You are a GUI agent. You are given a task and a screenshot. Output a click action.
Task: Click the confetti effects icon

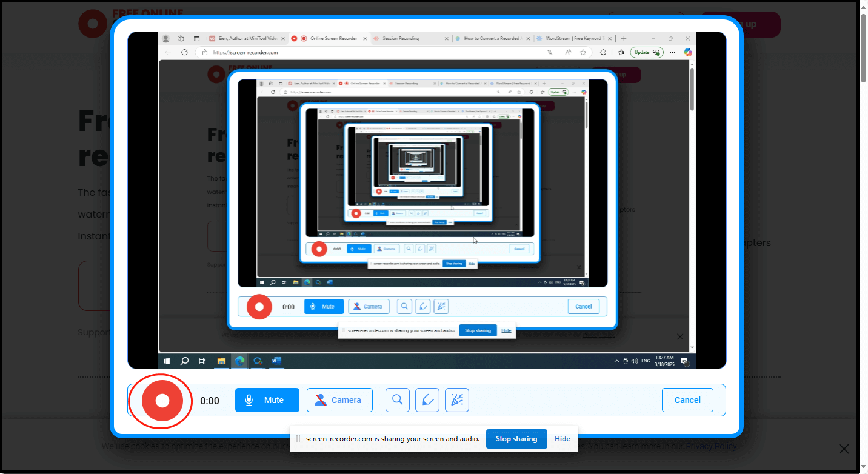pyautogui.click(x=456, y=399)
